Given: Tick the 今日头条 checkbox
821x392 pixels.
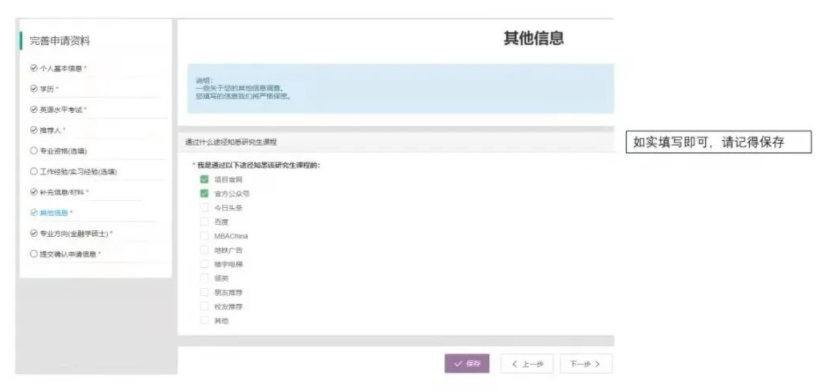Looking at the screenshot, I should pos(204,208).
